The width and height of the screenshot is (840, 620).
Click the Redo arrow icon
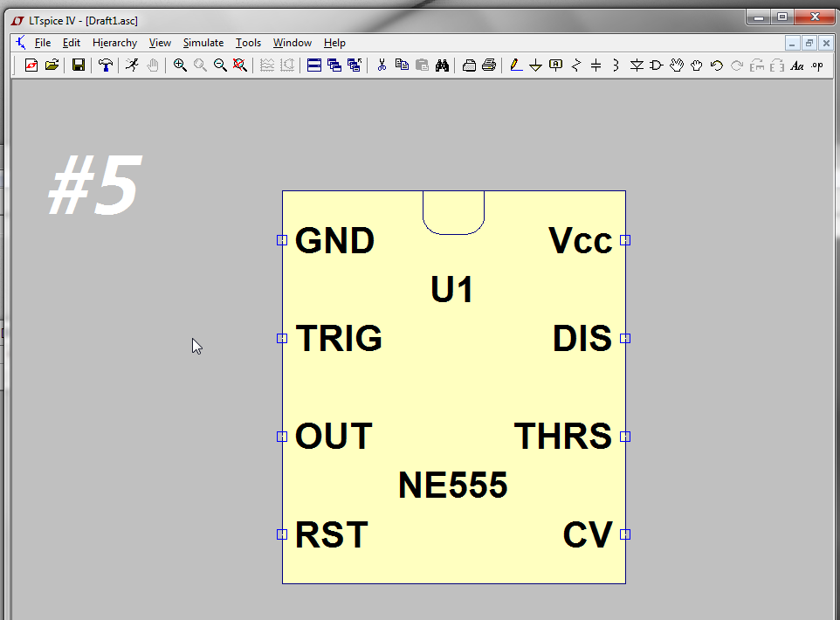737,65
